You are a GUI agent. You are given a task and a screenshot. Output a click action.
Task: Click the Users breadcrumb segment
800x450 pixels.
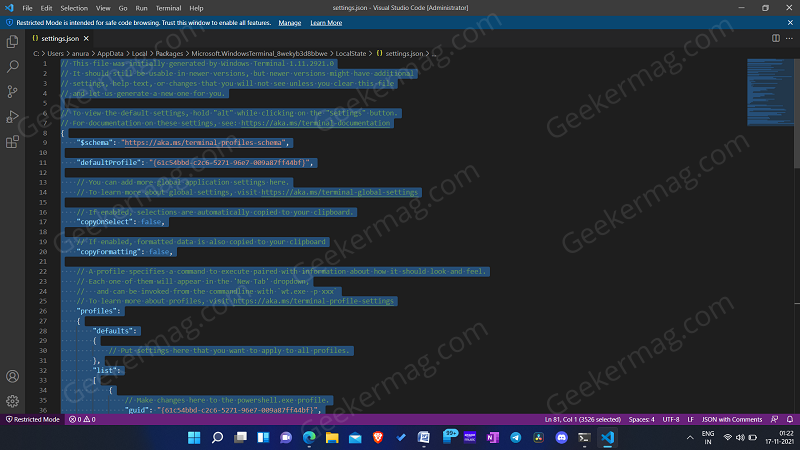[x=56, y=53]
